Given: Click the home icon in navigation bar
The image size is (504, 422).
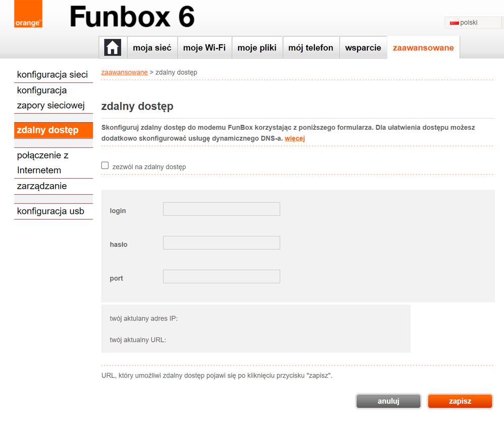Looking at the screenshot, I should (113, 47).
